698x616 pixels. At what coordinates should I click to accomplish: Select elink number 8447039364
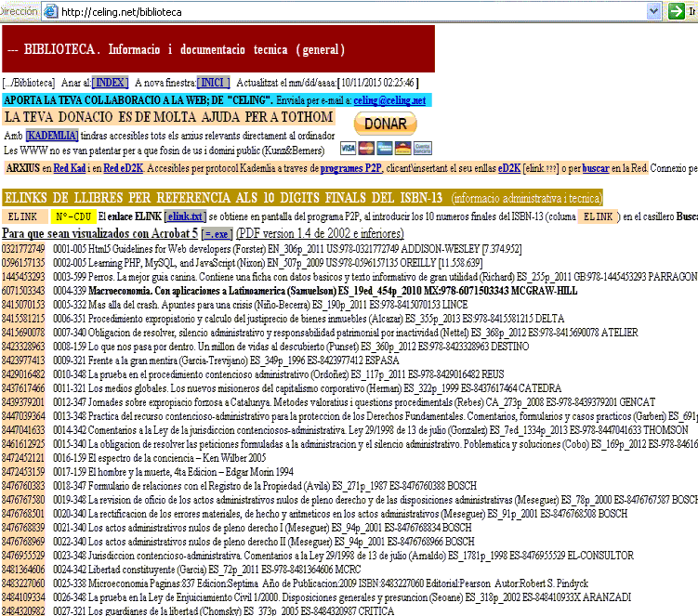(x=23, y=416)
